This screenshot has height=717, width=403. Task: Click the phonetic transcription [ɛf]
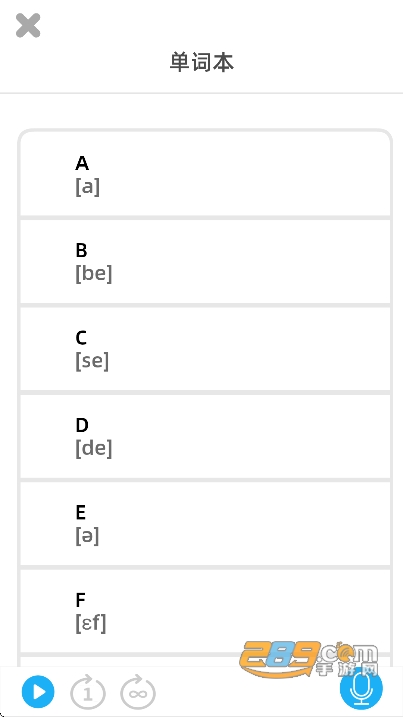91,623
